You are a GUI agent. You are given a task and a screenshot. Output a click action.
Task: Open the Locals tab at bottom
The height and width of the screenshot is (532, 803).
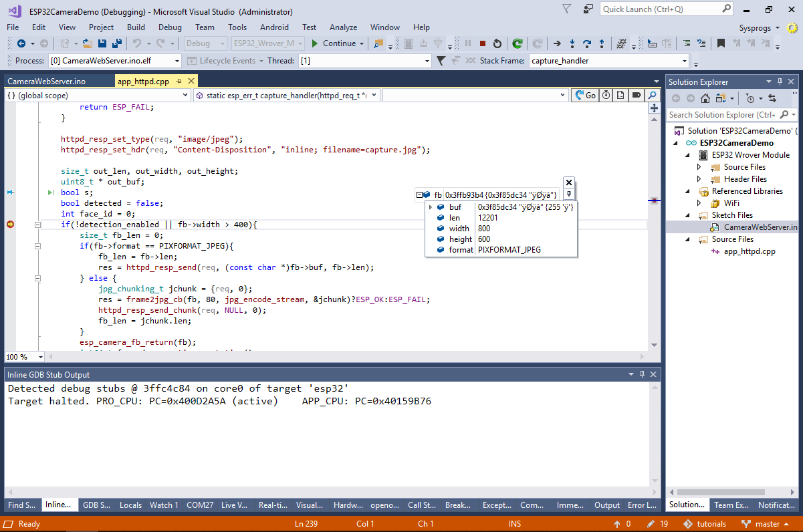pyautogui.click(x=130, y=505)
